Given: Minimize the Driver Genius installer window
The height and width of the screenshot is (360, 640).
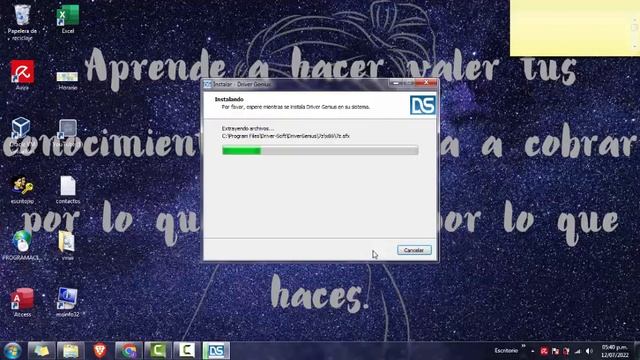Looking at the screenshot, I should pyautogui.click(x=395, y=83).
